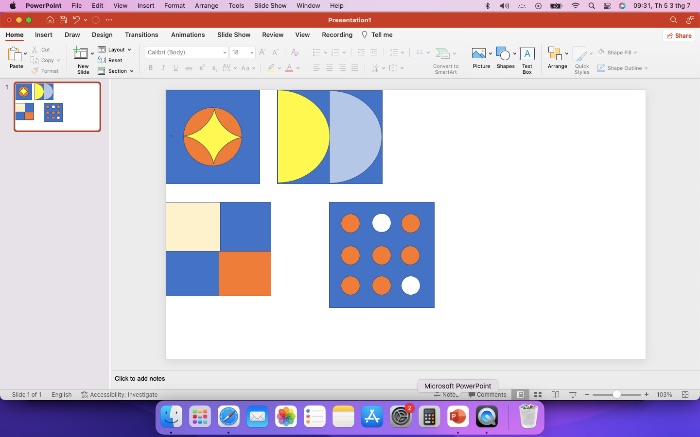Viewport: 700px width, 437px height.
Task: Open Quick Styles gallery
Action: [580, 54]
